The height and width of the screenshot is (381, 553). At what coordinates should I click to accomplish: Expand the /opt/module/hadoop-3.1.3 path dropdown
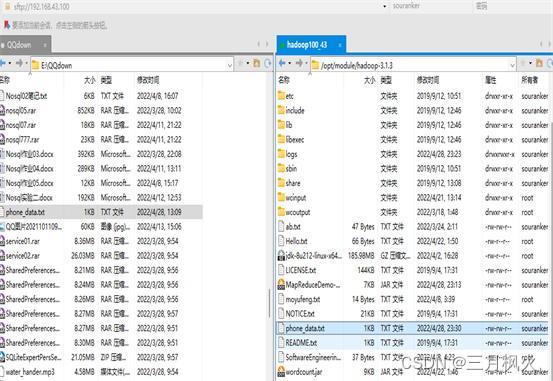point(512,65)
